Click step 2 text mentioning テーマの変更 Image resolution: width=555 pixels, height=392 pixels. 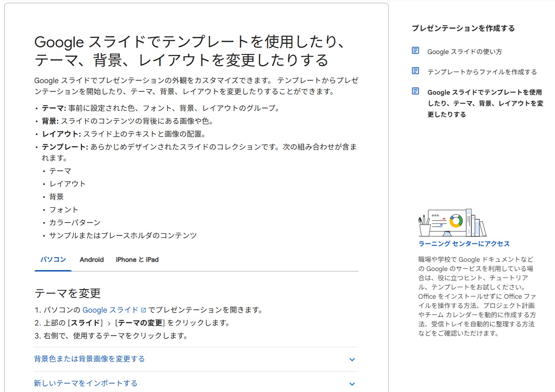(x=136, y=323)
